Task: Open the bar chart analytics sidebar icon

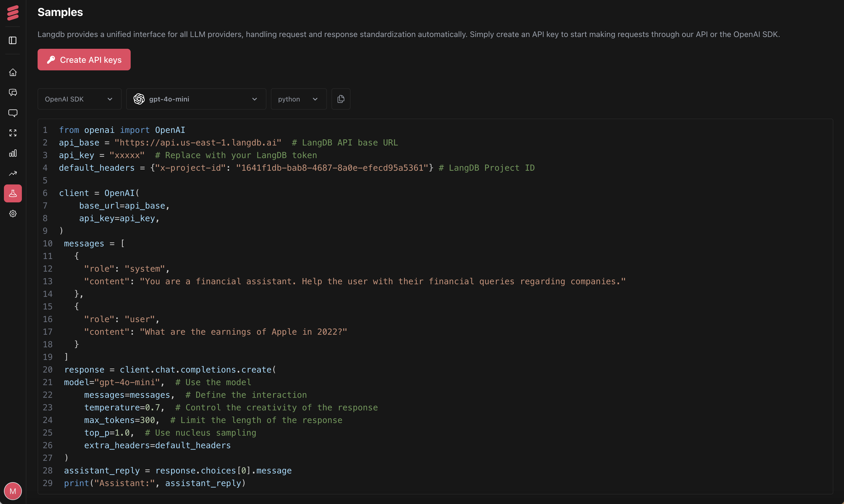Action: 13,153
